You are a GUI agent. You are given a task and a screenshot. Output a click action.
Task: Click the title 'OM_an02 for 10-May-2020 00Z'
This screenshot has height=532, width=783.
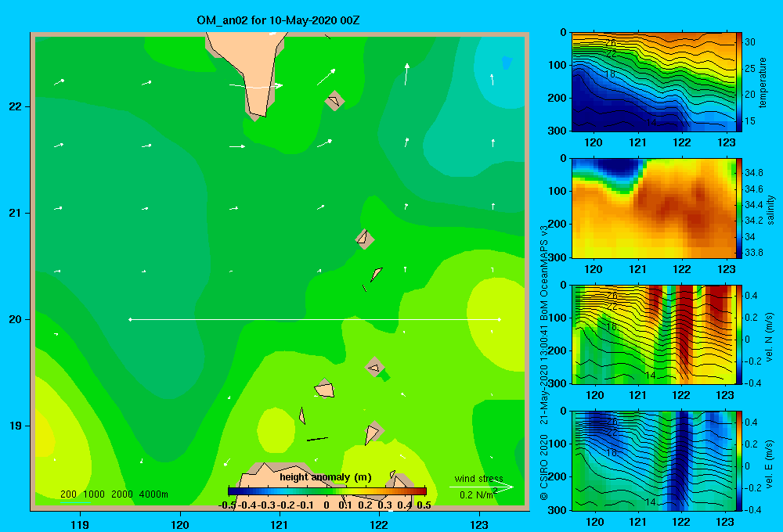point(278,20)
